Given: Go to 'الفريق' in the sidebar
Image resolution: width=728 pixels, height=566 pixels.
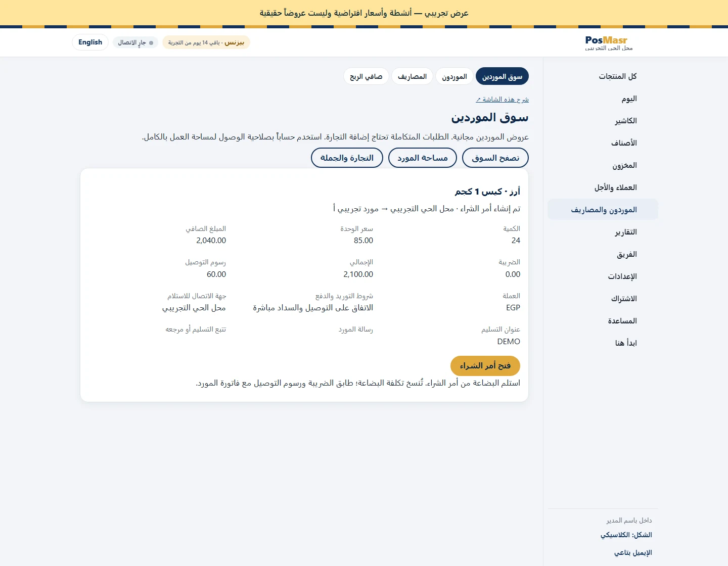Looking at the screenshot, I should [x=603, y=254].
